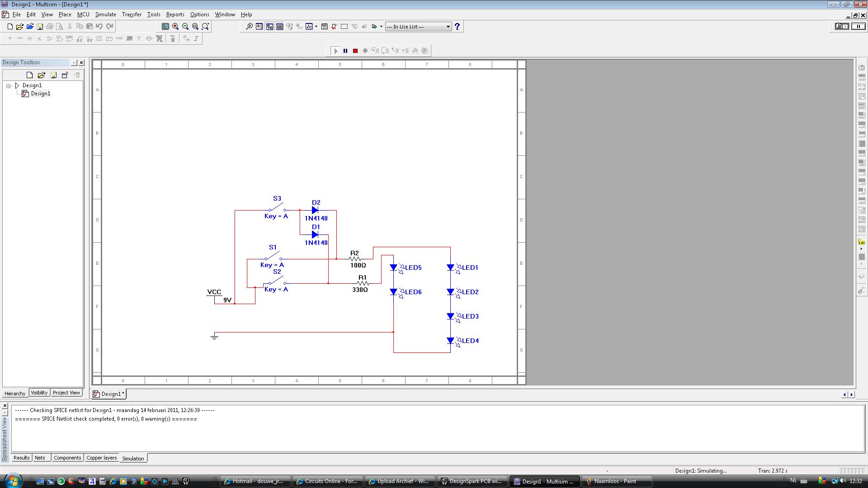The image size is (868, 488).
Task: Click the Help question mark icon
Action: coord(457,27)
